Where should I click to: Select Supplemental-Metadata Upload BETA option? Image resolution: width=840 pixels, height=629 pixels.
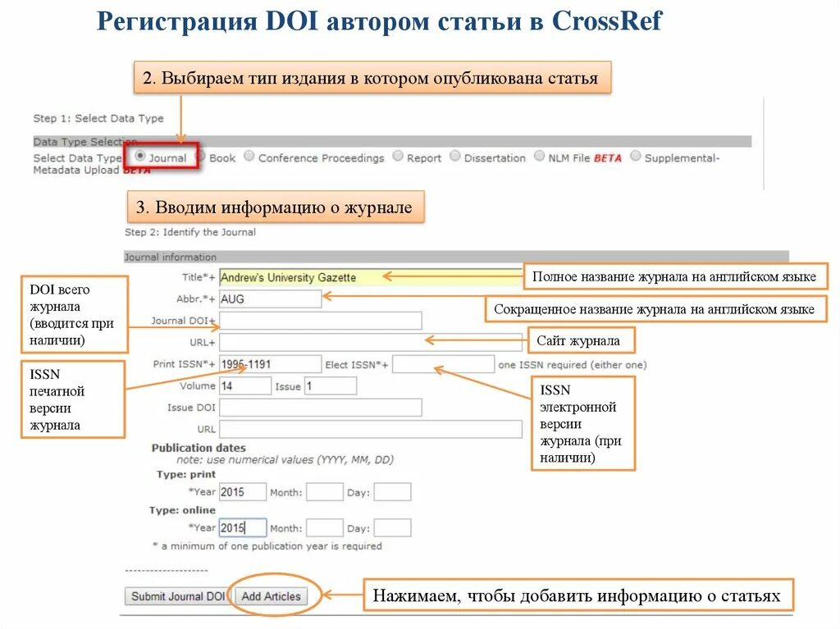(636, 157)
